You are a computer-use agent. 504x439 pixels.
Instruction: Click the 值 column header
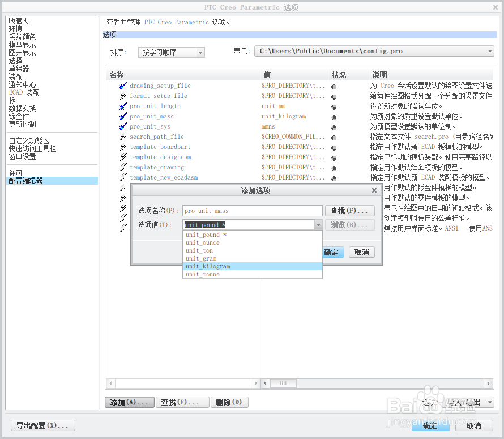pos(294,75)
